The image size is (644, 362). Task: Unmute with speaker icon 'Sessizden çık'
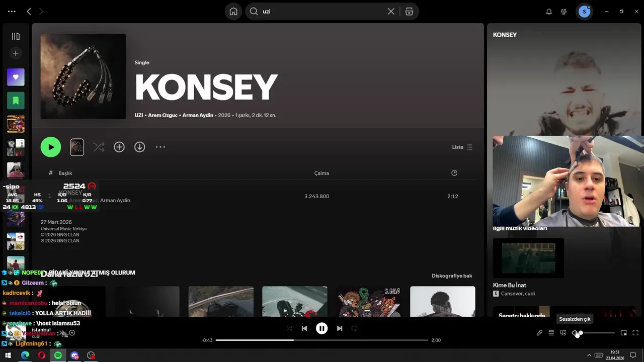(x=575, y=333)
